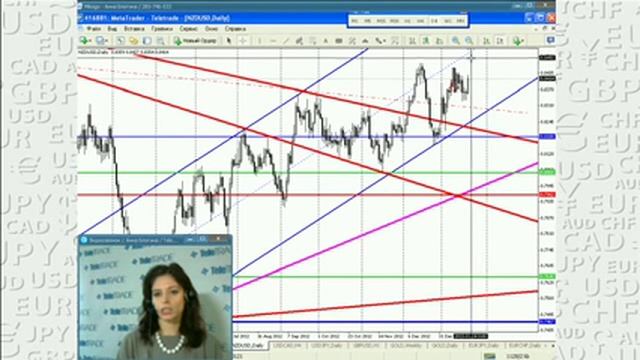Switch chart to candlesticks display

coord(426,40)
